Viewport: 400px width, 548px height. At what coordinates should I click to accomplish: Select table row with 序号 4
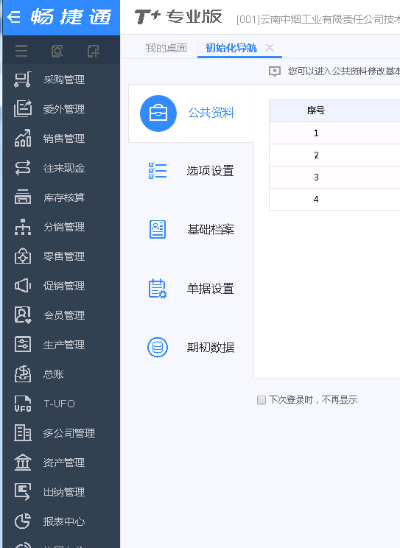(x=335, y=200)
